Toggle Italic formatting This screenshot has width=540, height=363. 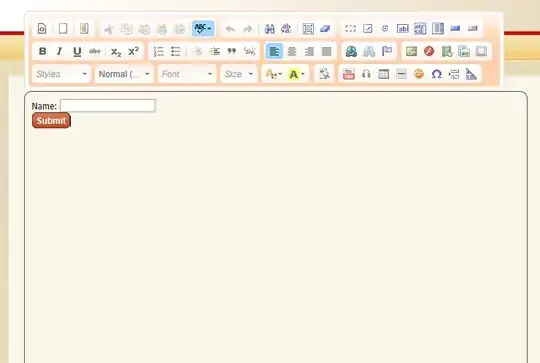point(60,52)
